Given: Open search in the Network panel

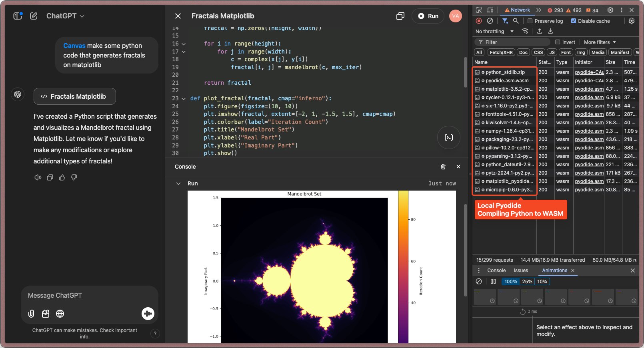Looking at the screenshot, I should 516,21.
